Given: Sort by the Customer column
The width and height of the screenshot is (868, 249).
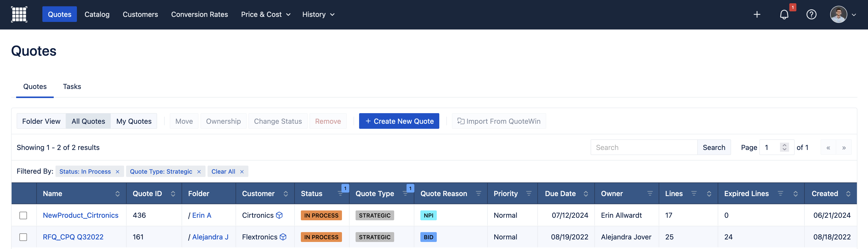Looking at the screenshot, I should click(285, 194).
